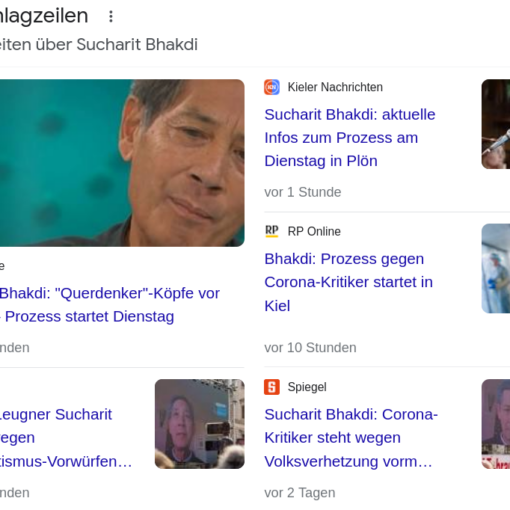This screenshot has height=510, width=510.
Task: Open Spiegel headline about Volksverhetzung
Action: point(351,438)
